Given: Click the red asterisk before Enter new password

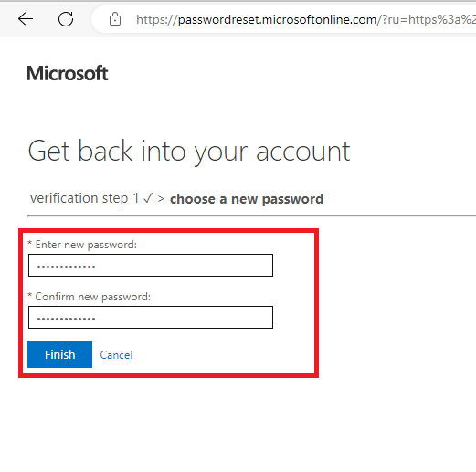Looking at the screenshot, I should [x=29, y=243].
